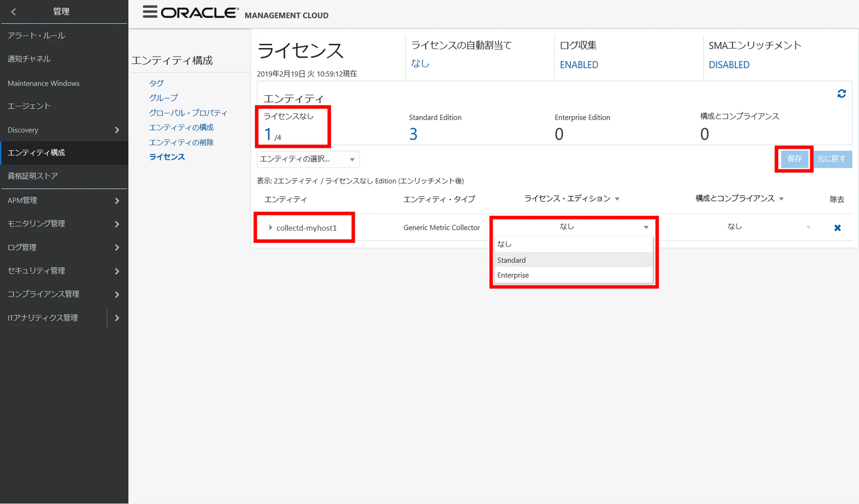
Task: Click the 保存 button
Action: tap(794, 159)
